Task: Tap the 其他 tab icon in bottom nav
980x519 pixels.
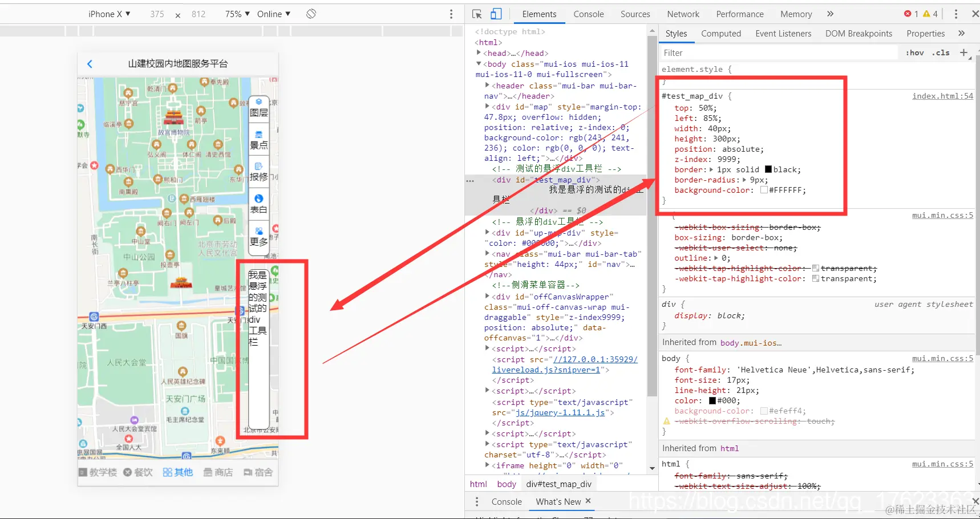Action: (x=167, y=472)
